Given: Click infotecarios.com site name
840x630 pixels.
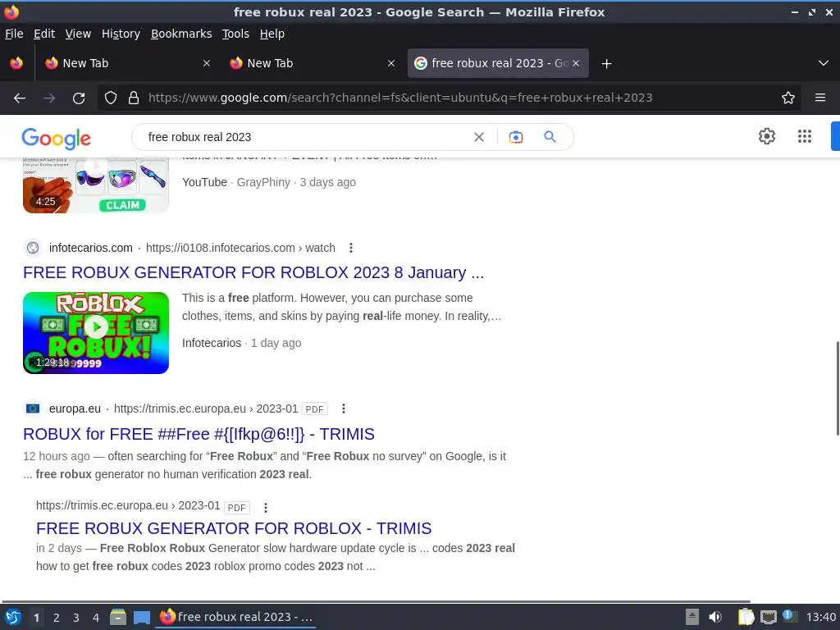Looking at the screenshot, I should coord(90,248).
